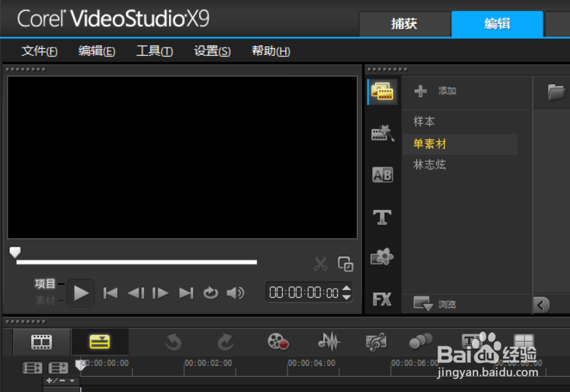570x392 pixels.
Task: Open the Instant Project library icon
Action: pyautogui.click(x=382, y=133)
